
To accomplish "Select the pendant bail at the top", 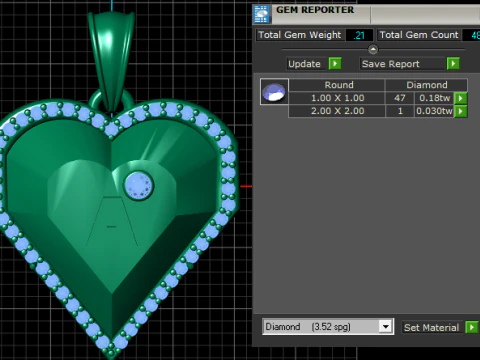I will tap(111, 60).
